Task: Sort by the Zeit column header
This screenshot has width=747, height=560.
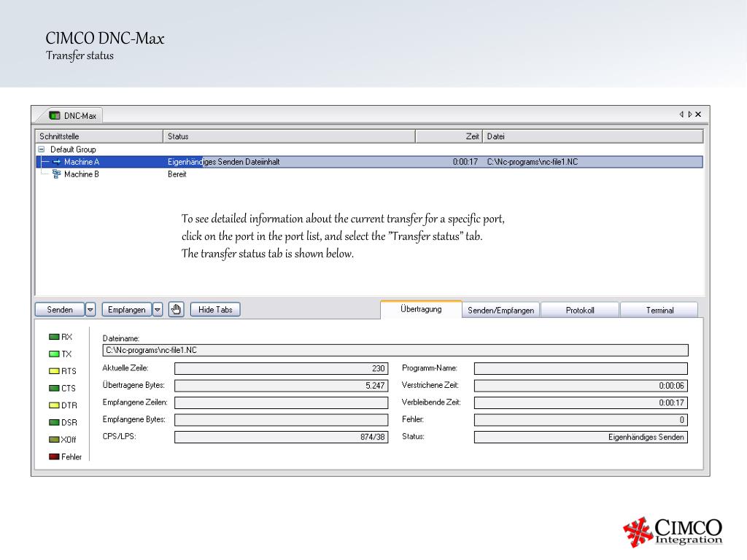Action: [x=449, y=136]
